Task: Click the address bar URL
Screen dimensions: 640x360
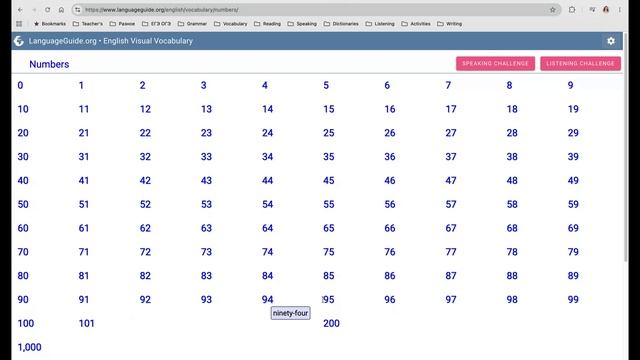Action: point(162,10)
